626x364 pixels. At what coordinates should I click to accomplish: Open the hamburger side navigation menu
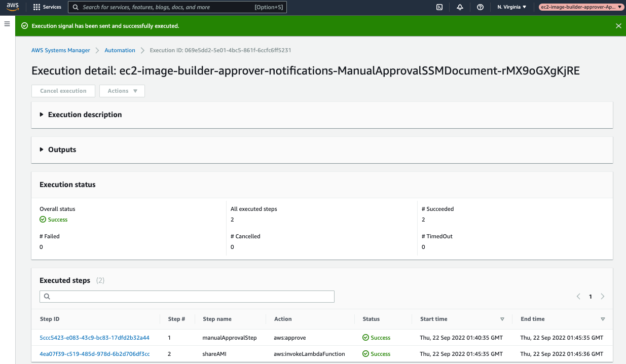[7, 24]
